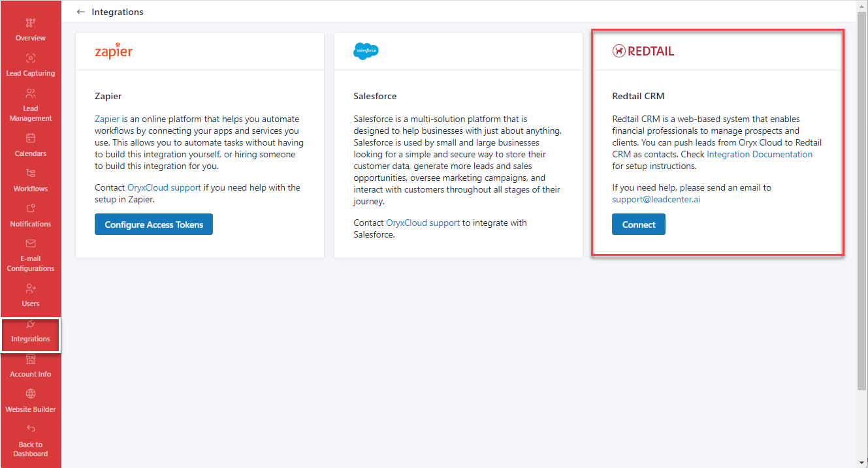
Task: Click the Notifications sidebar icon
Action: [31, 209]
